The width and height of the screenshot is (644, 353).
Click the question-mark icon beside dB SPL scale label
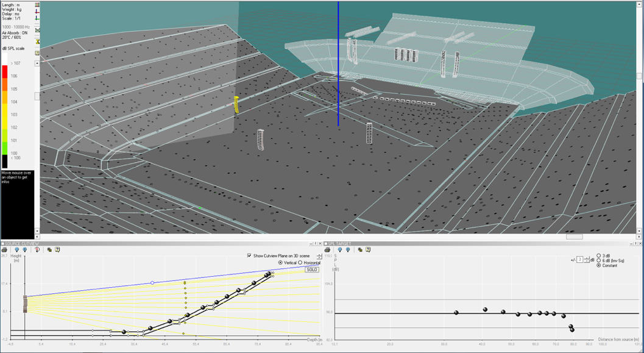tap(37, 53)
